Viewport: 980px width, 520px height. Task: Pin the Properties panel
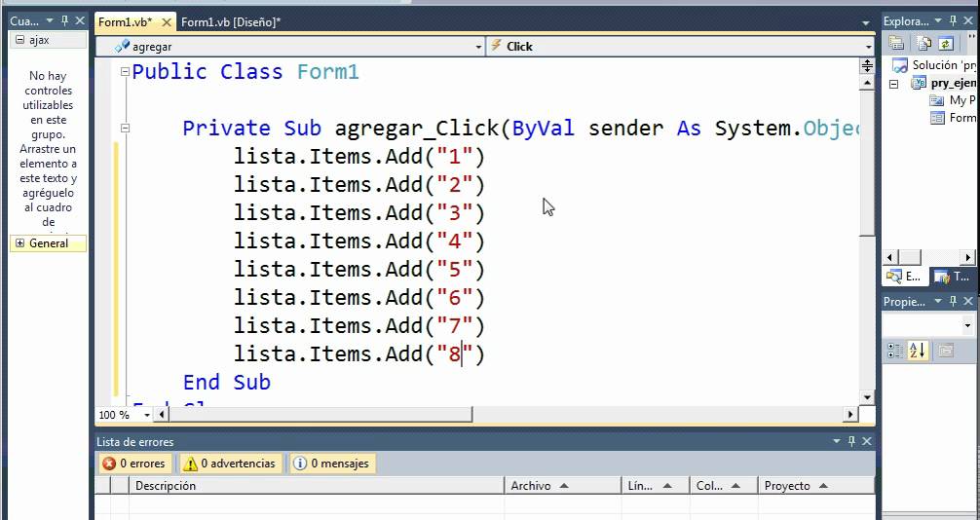(953, 302)
